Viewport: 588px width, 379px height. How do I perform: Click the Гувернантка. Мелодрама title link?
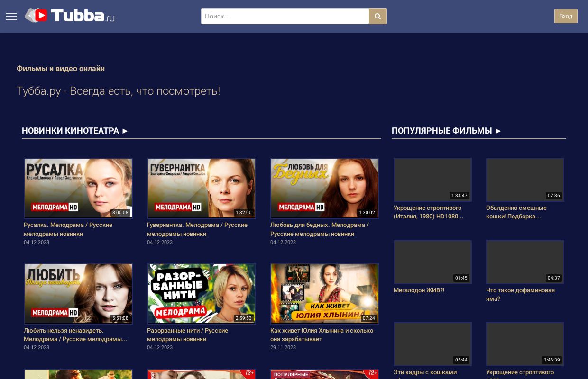197,229
